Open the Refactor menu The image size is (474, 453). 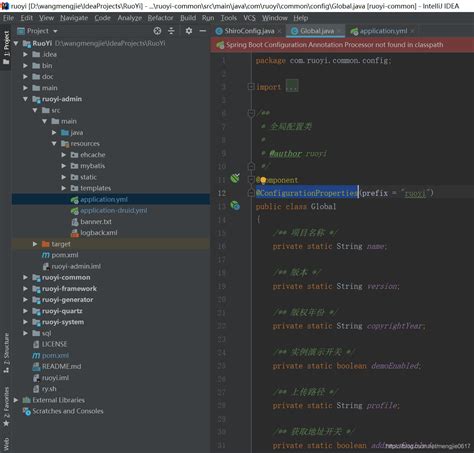click(160, 18)
